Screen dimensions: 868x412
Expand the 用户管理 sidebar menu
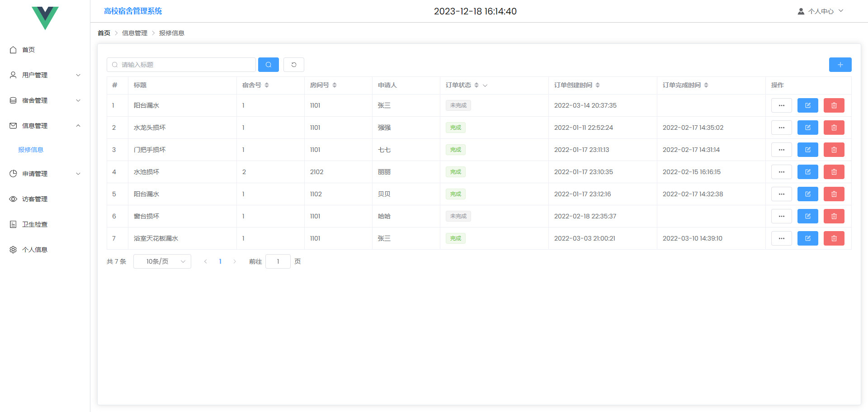(45, 75)
